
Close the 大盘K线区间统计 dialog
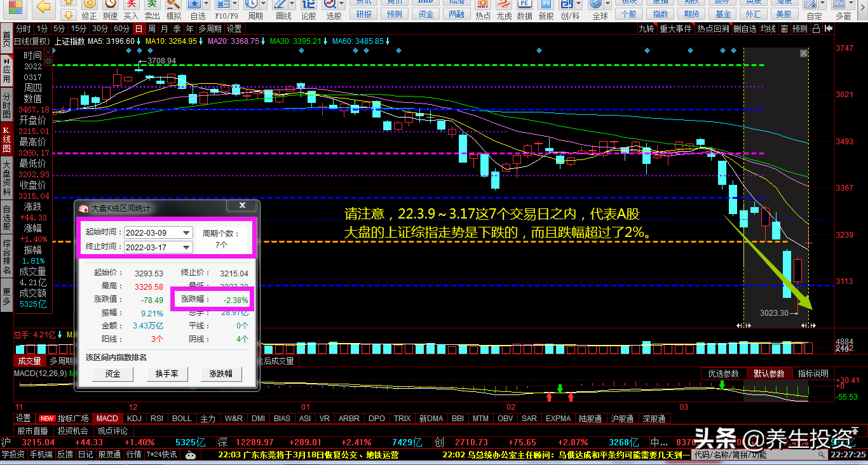(242, 206)
